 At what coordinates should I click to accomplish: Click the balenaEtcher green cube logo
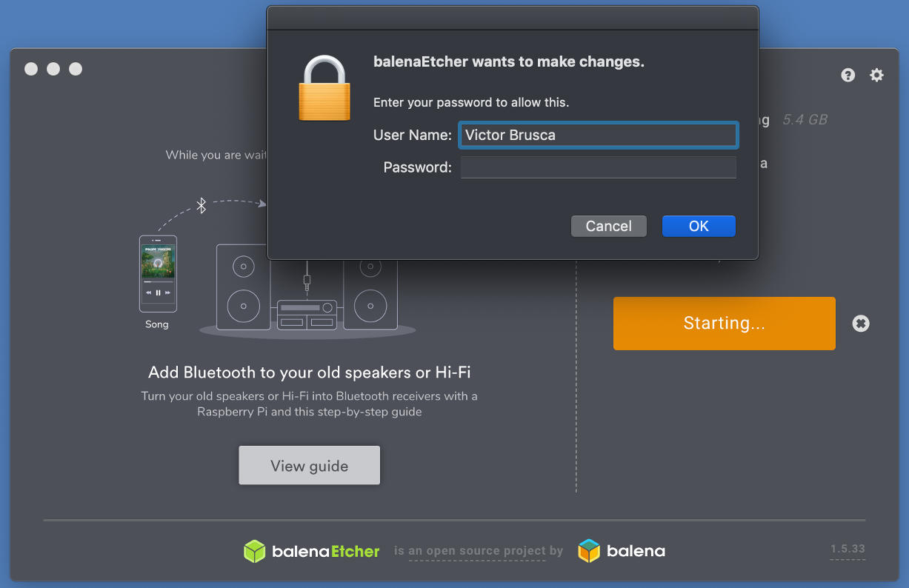pyautogui.click(x=255, y=551)
